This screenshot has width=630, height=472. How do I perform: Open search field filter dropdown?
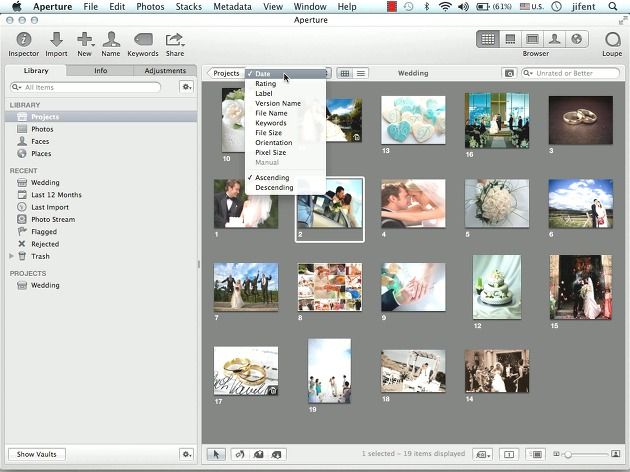(528, 73)
